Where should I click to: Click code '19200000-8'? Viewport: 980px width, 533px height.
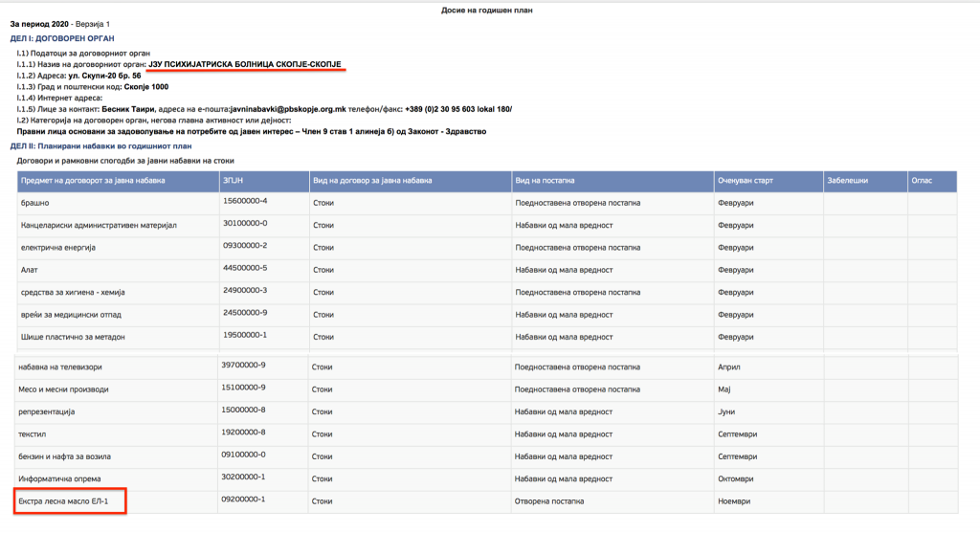pos(243,433)
